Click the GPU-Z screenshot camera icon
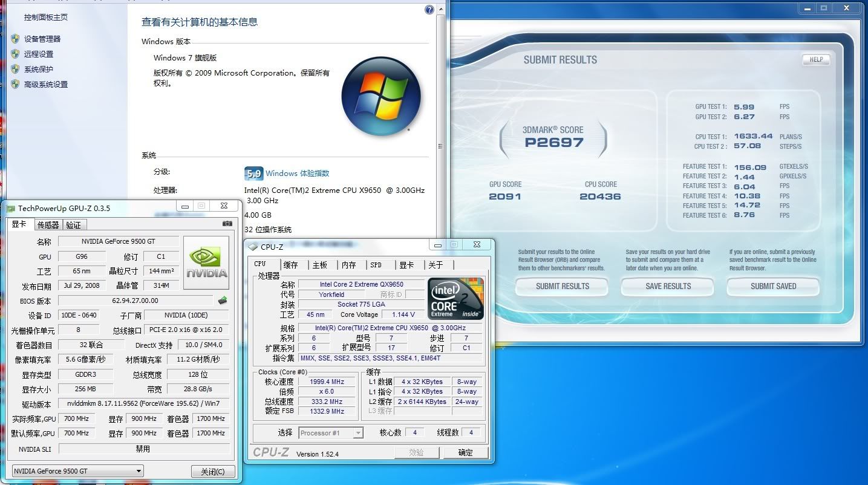The image size is (868, 485). pyautogui.click(x=227, y=224)
